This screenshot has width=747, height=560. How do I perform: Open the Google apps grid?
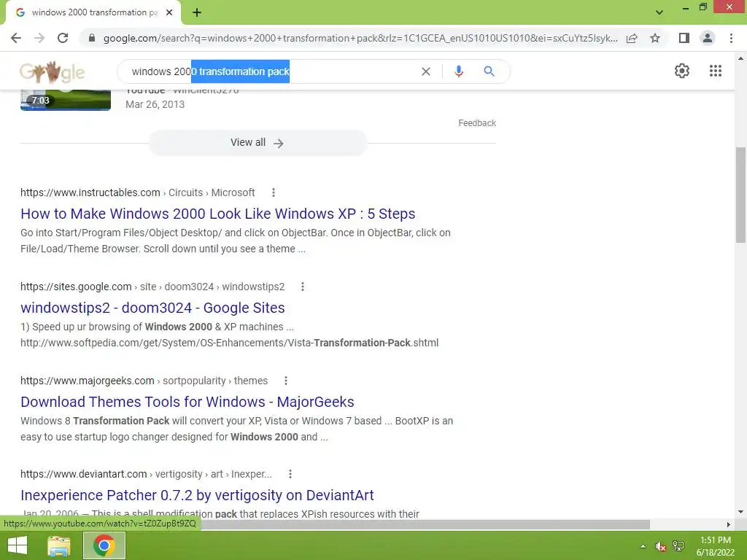pos(716,71)
